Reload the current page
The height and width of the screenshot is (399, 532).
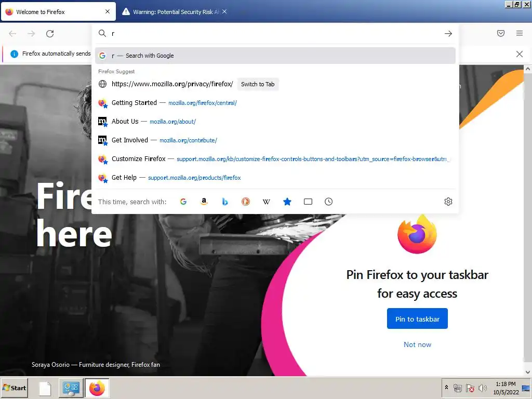pos(50,34)
